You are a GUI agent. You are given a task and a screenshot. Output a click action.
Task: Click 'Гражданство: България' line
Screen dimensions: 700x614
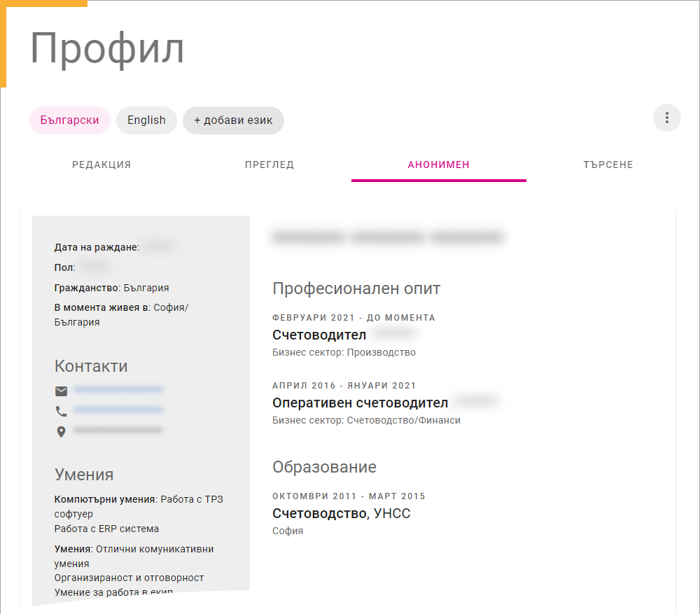(111, 288)
